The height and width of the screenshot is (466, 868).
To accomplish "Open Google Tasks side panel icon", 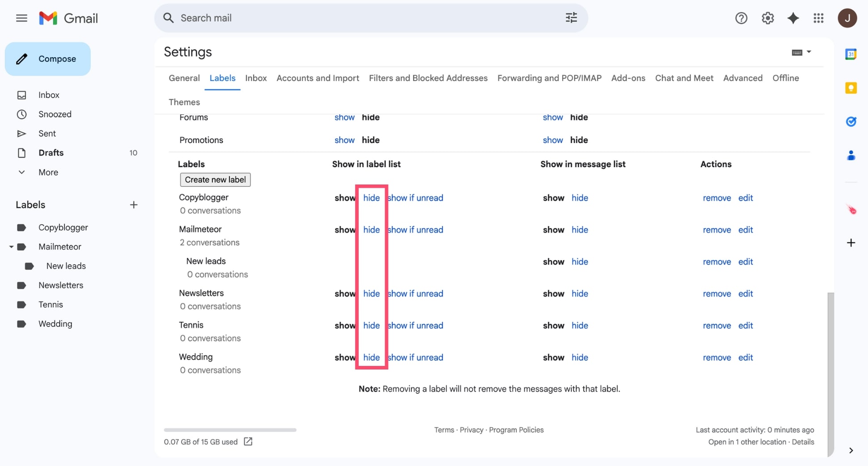I will [x=851, y=121].
